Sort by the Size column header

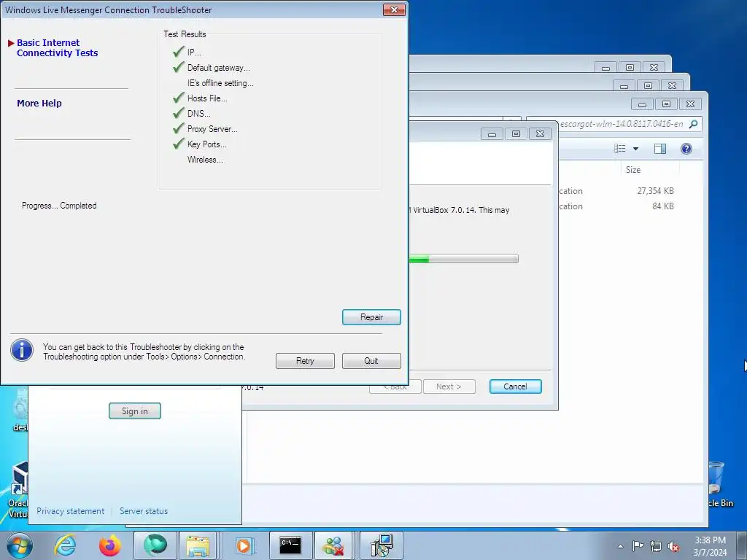click(x=633, y=169)
